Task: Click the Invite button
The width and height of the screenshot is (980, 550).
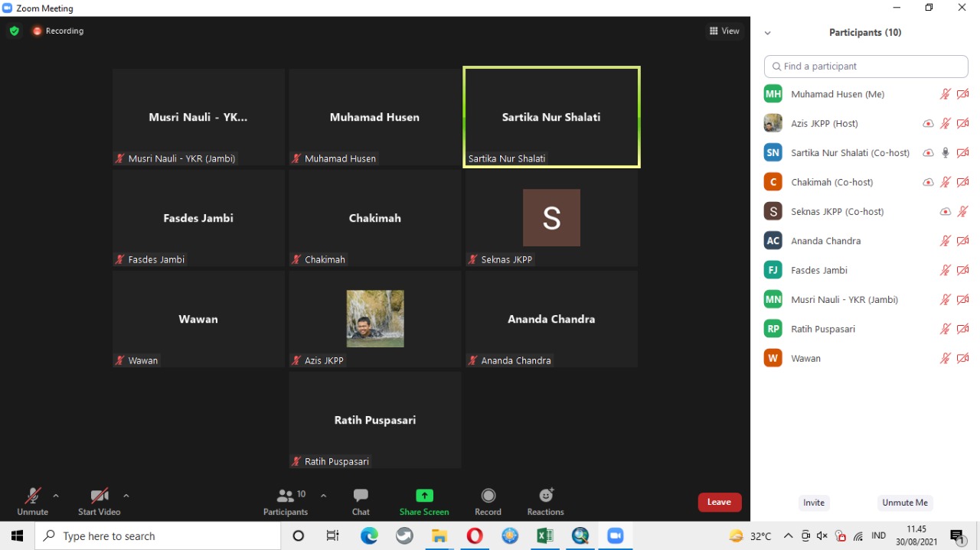Action: 813,503
